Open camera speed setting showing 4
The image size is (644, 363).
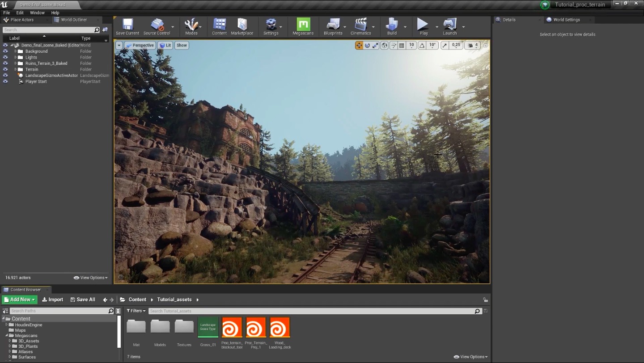tap(472, 45)
